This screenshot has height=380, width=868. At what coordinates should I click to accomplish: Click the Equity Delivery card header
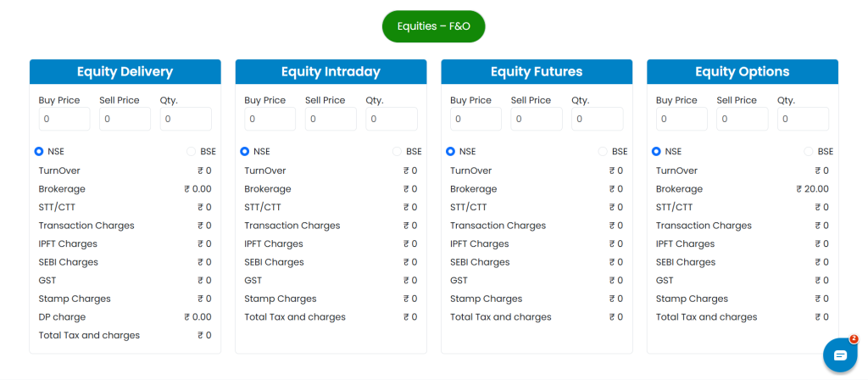pyautogui.click(x=125, y=72)
